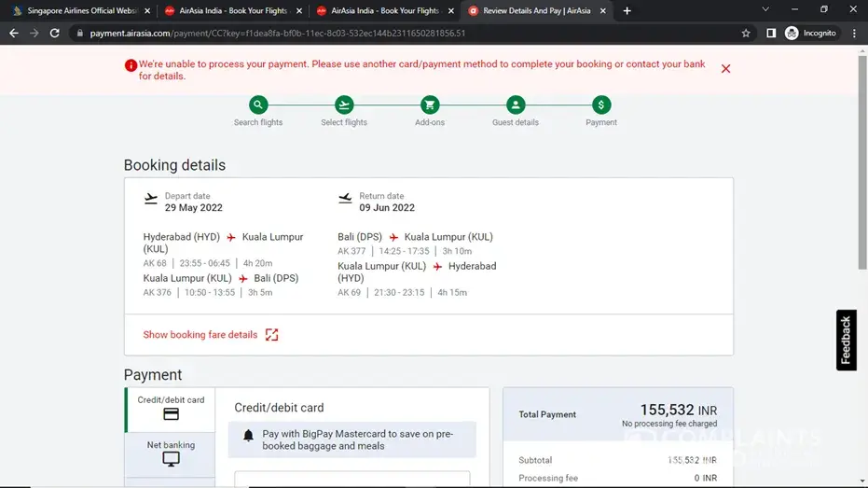Close the Singapore Airlines tab
This screenshot has height=488, width=868.
coord(147,10)
